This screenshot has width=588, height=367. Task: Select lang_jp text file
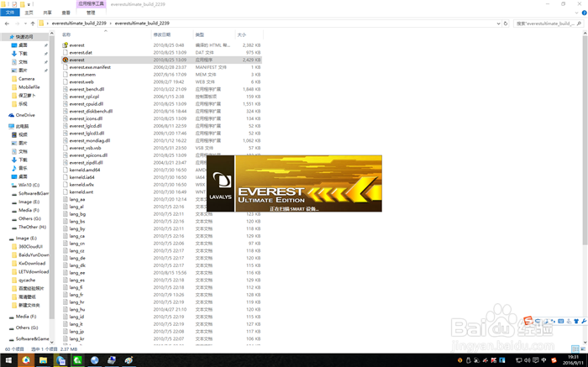(x=76, y=332)
